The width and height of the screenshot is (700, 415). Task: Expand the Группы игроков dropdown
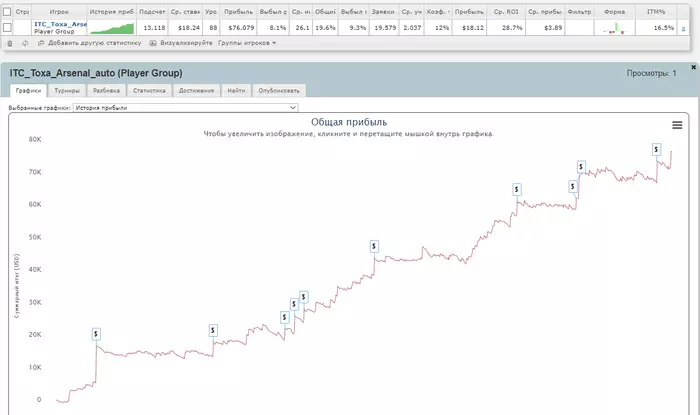247,43
